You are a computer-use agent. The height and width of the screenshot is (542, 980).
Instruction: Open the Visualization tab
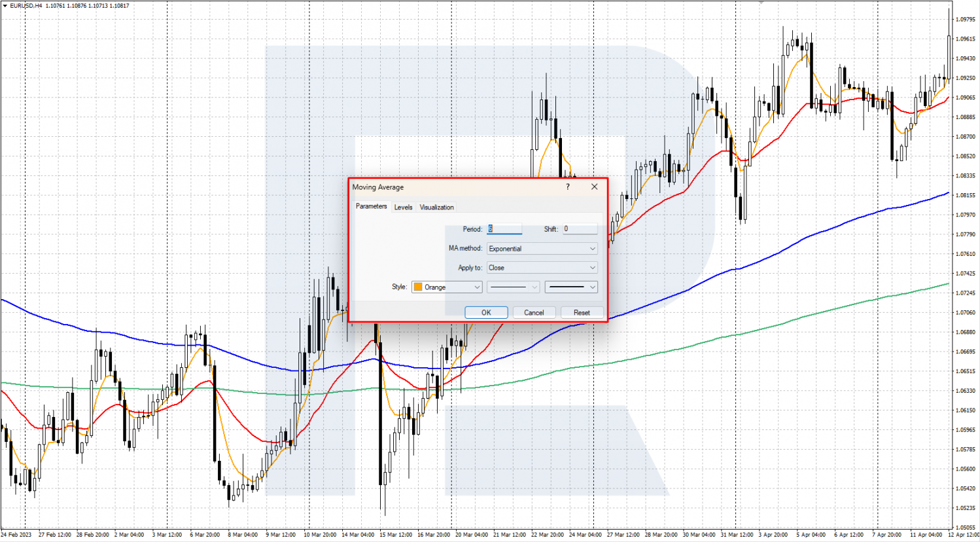436,207
